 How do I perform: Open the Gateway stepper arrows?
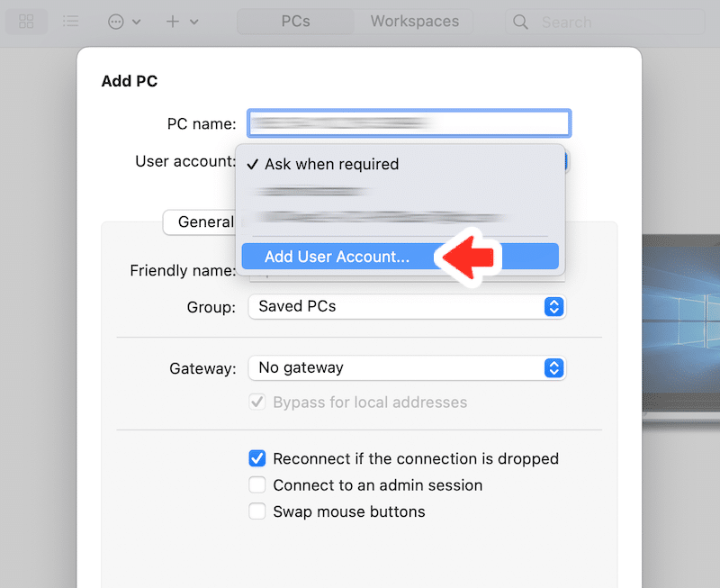553,368
